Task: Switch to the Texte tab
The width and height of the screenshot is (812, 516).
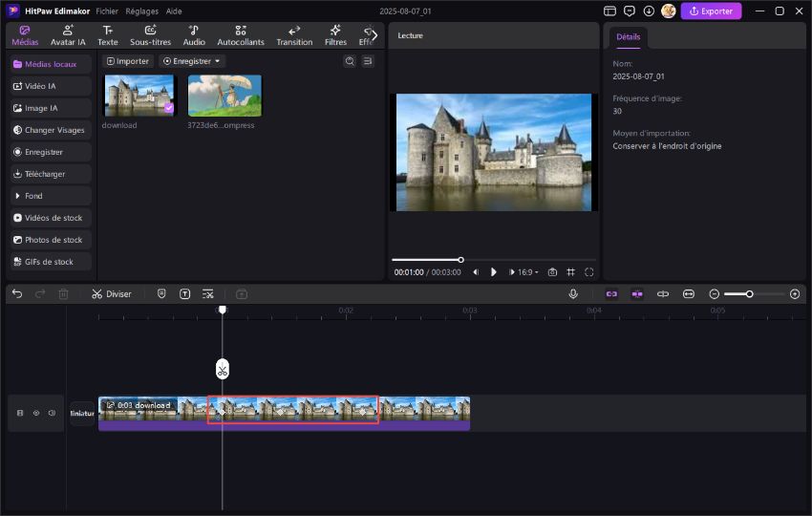Action: pyautogui.click(x=108, y=35)
